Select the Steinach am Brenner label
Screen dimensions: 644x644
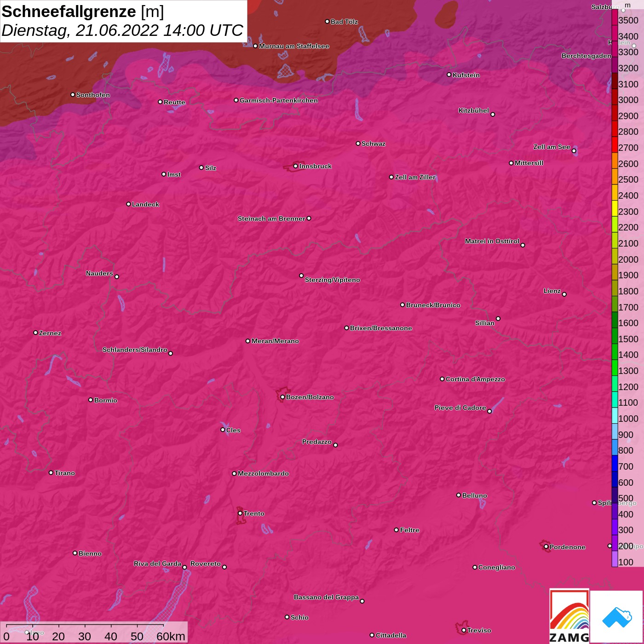271,218
